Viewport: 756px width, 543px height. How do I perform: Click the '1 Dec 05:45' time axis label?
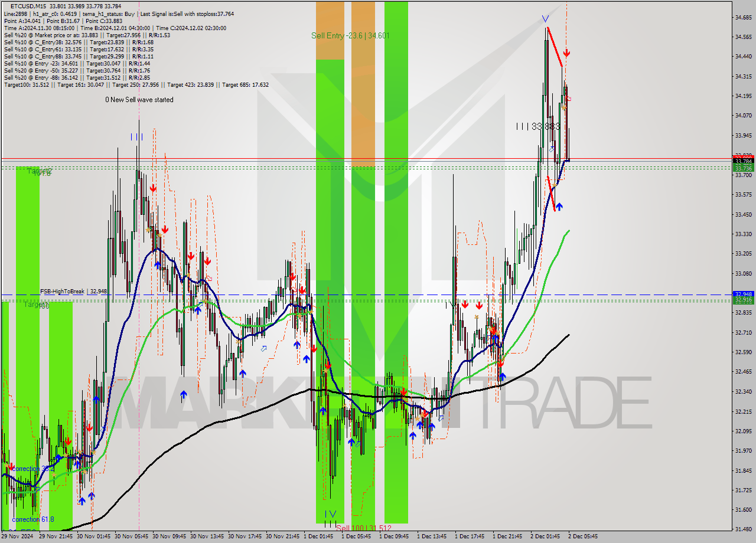[357, 537]
